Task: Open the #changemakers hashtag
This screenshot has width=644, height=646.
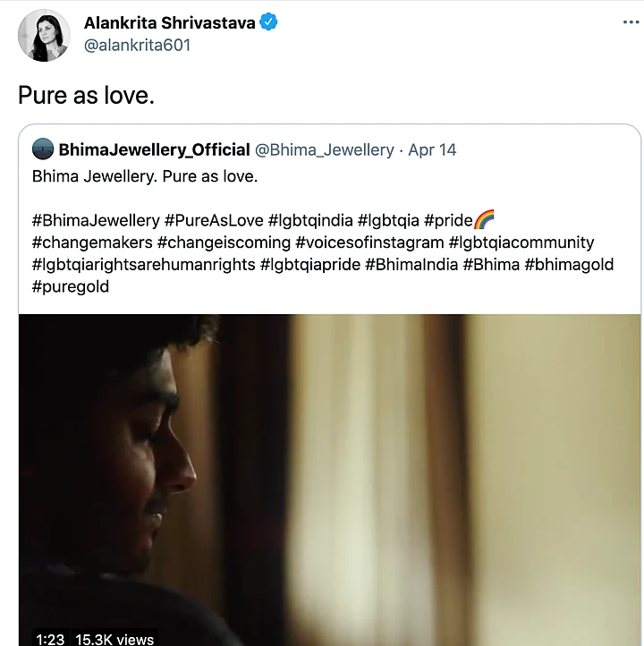Action: pos(91,242)
